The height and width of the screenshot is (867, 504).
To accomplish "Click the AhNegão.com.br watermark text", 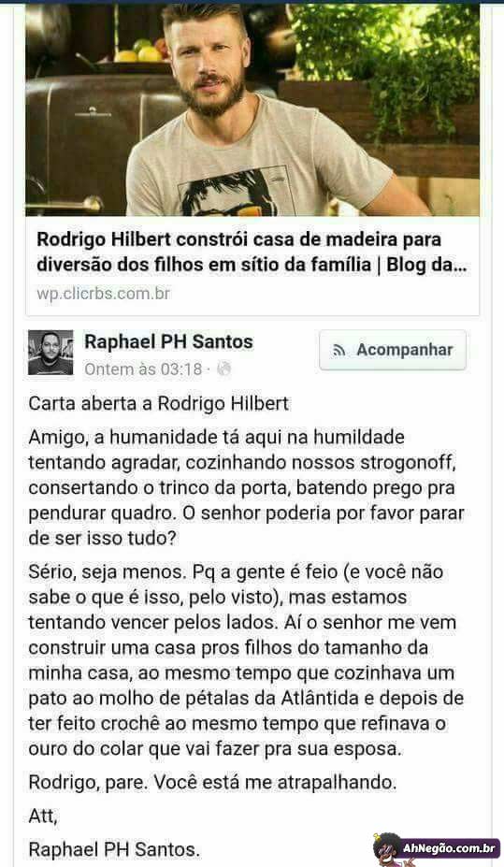I will click(448, 848).
